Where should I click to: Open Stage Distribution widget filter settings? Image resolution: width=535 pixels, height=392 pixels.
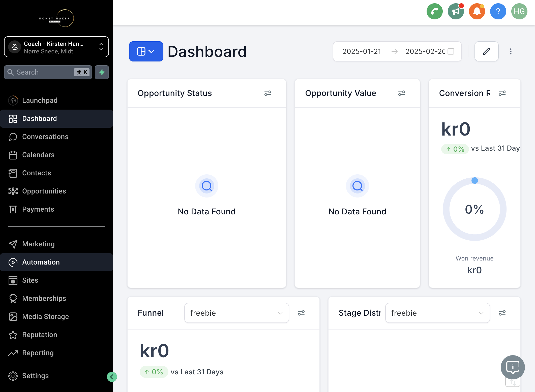[502, 313]
